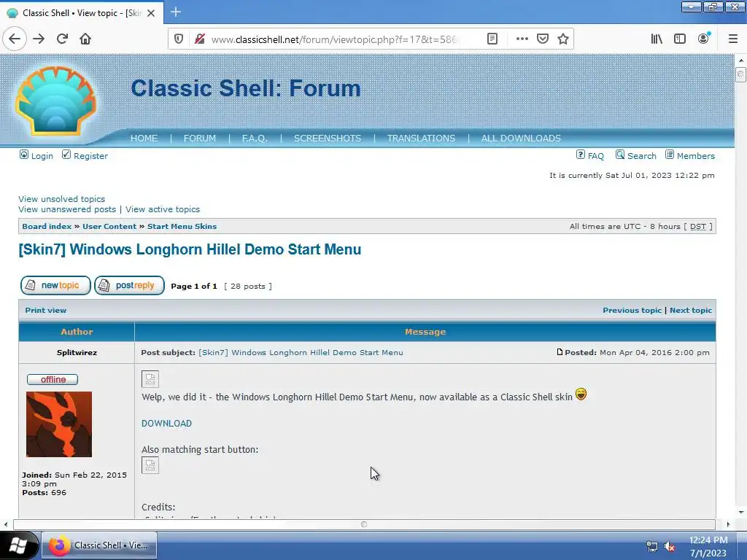Click the Classic Shell seashell logo

(x=55, y=101)
